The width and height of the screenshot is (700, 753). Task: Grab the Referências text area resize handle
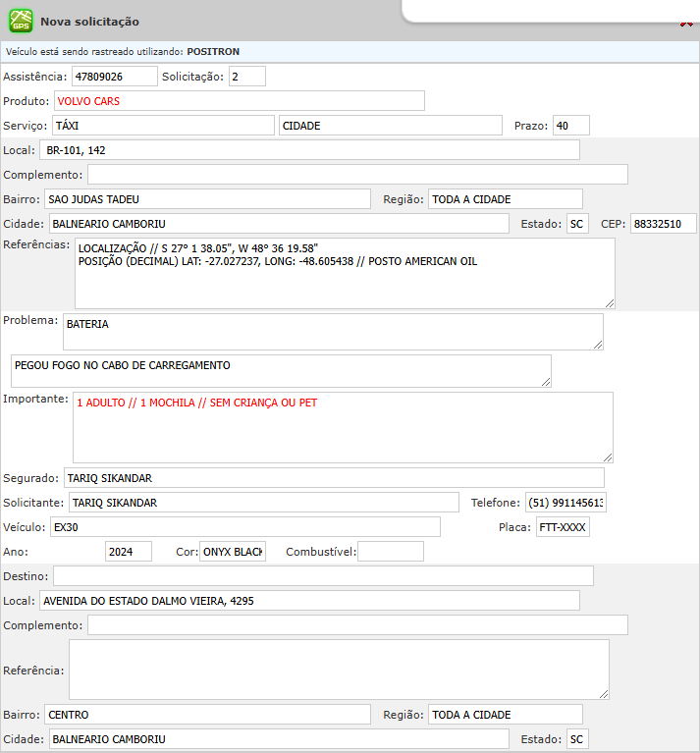point(609,303)
